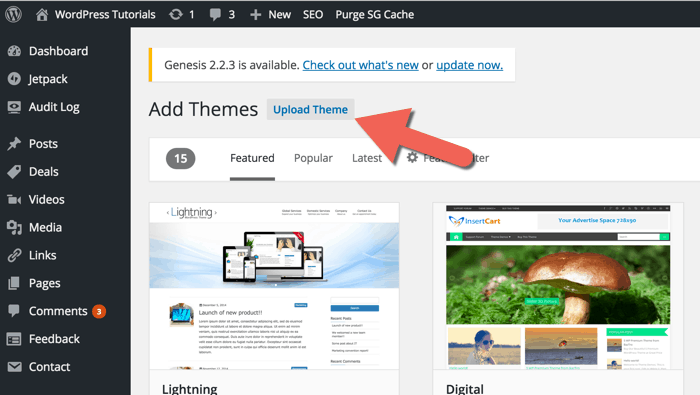700x395 pixels.
Task: Select the Lightning theme screenshot thumbnail
Action: coord(274,286)
